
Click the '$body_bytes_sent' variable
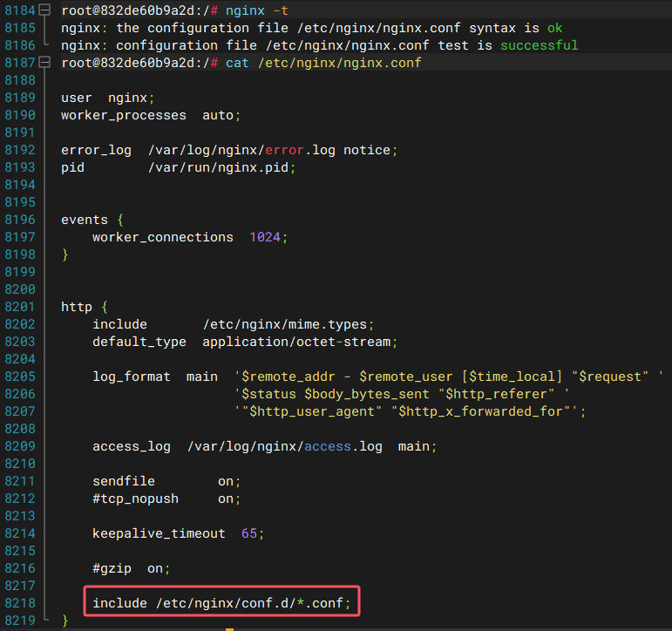pyautogui.click(x=367, y=394)
